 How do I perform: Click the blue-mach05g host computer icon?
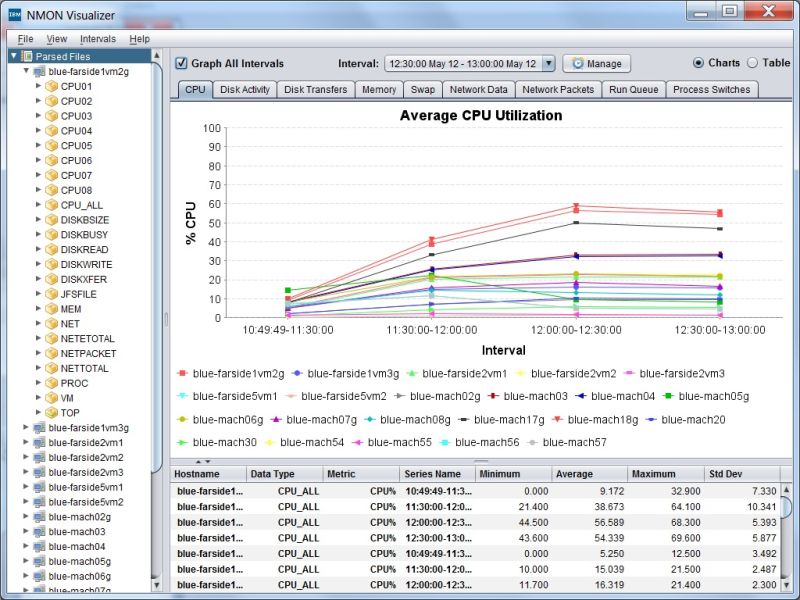39,561
